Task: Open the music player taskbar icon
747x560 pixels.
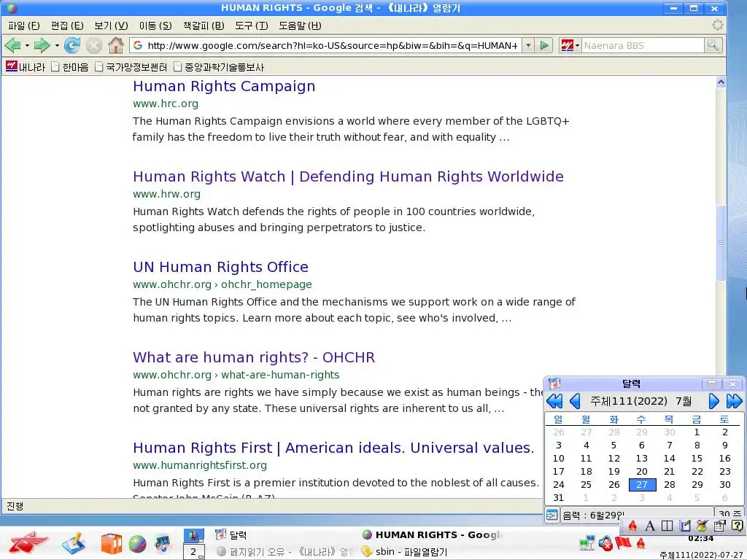Action: (163, 543)
